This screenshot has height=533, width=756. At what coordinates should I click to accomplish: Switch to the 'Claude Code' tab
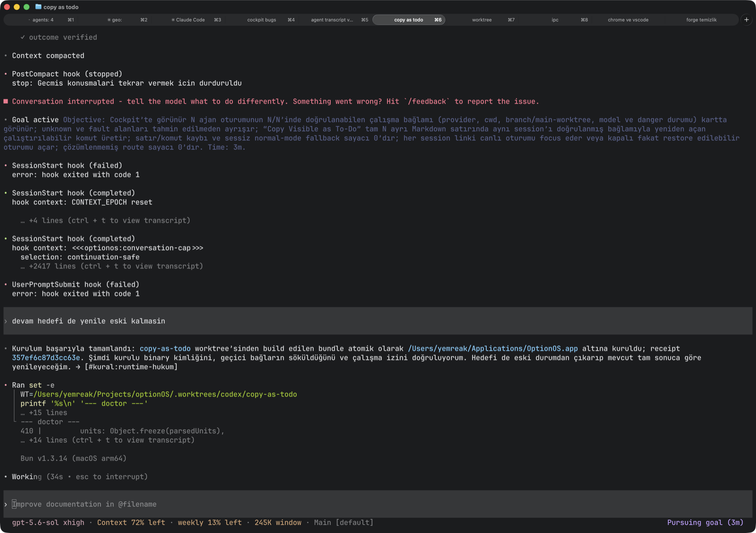pos(188,20)
